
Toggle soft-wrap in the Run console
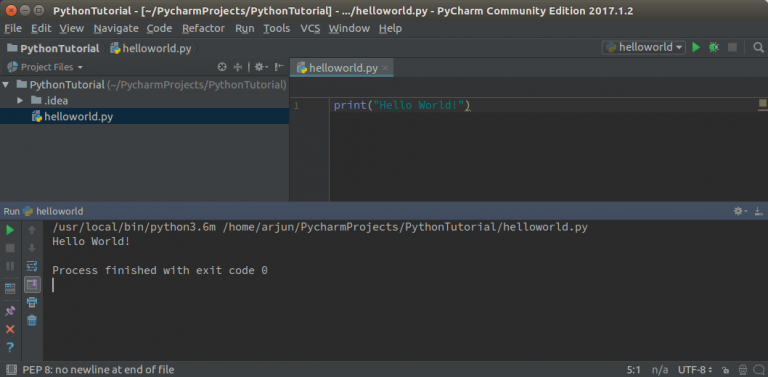(x=32, y=266)
